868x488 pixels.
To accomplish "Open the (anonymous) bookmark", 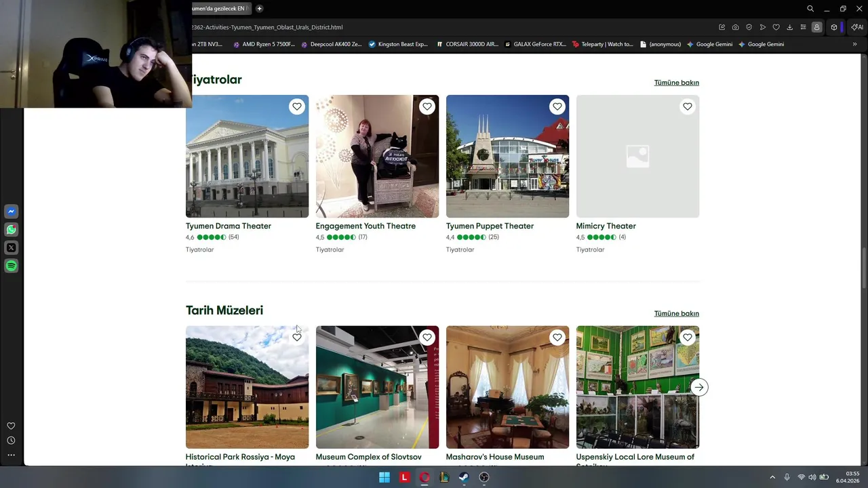I will (660, 44).
